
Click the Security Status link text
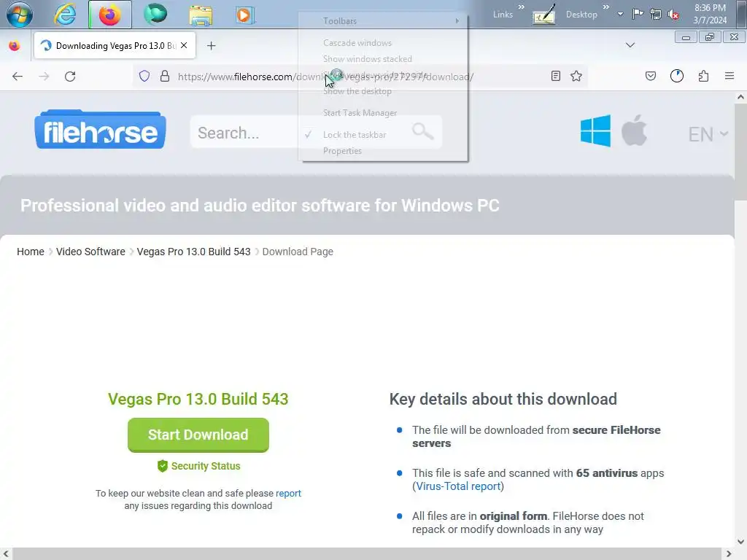coord(205,466)
